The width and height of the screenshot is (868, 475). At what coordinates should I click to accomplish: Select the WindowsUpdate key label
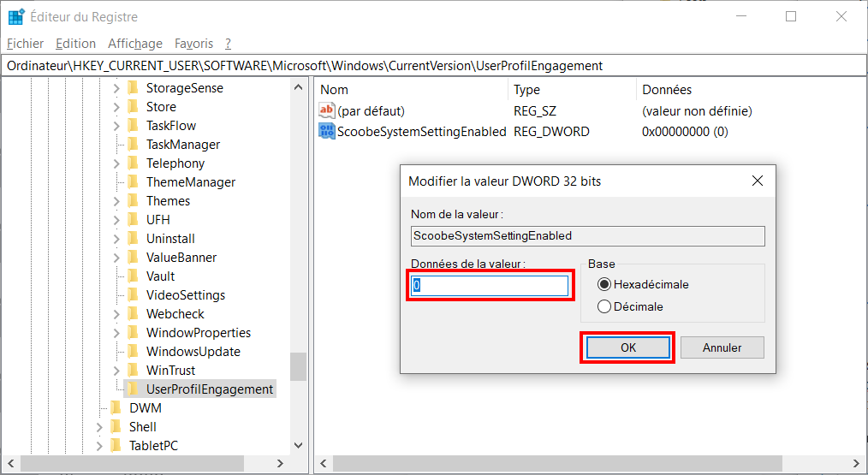tap(193, 352)
